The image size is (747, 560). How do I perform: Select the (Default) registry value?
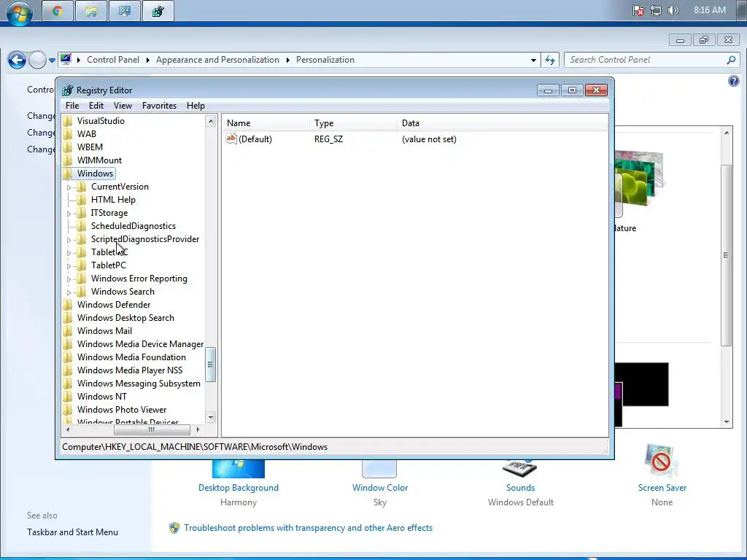(255, 139)
